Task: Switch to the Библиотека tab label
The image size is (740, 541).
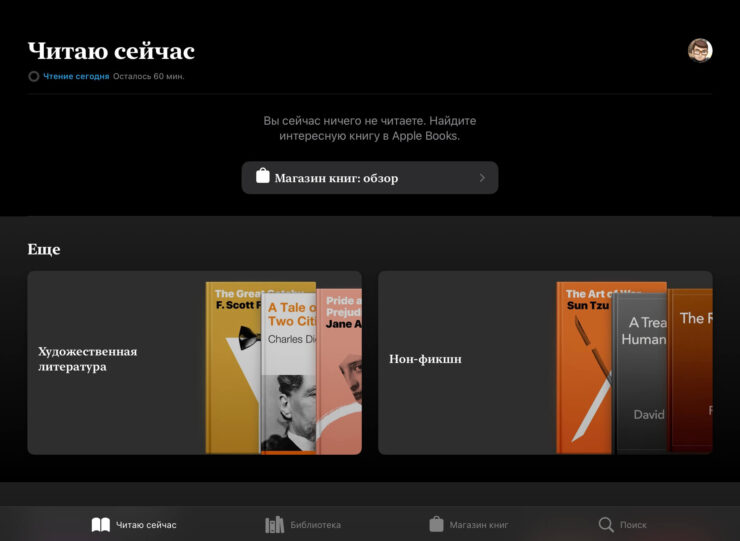Action: 316,525
